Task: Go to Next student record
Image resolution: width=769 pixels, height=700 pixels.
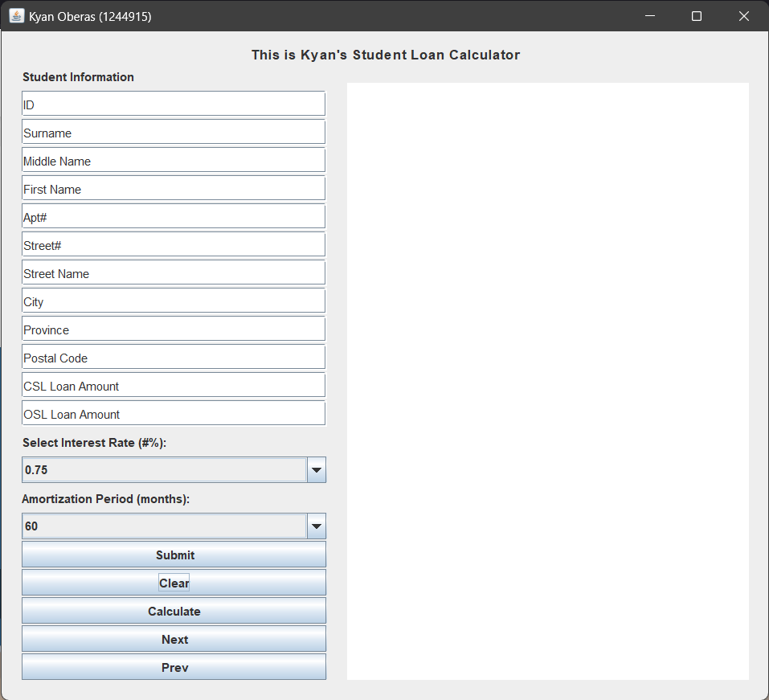Action: tap(174, 639)
